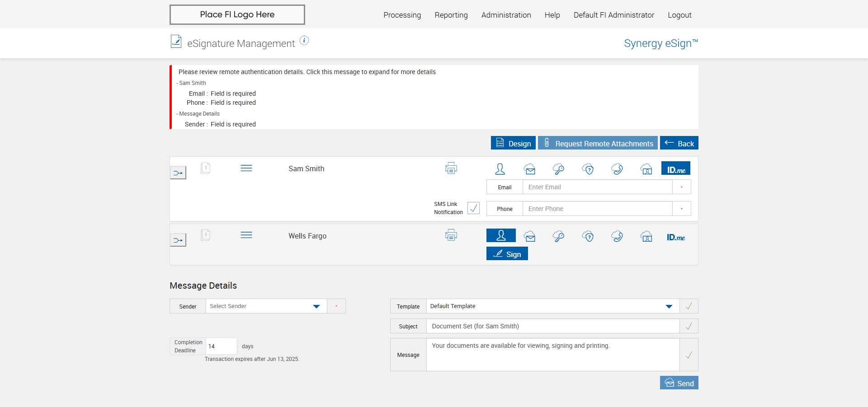This screenshot has width=868, height=407.
Task: Open the Administration menu
Action: point(506,15)
